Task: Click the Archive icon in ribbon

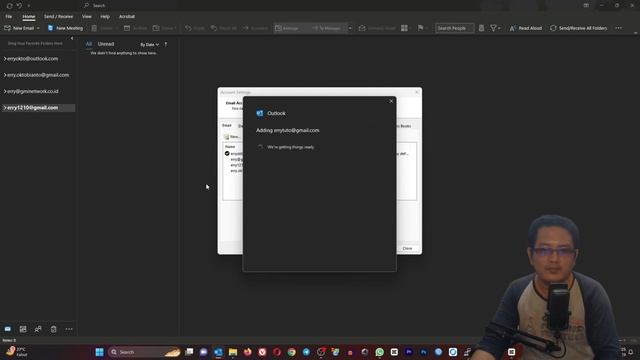Action: pos(127,28)
